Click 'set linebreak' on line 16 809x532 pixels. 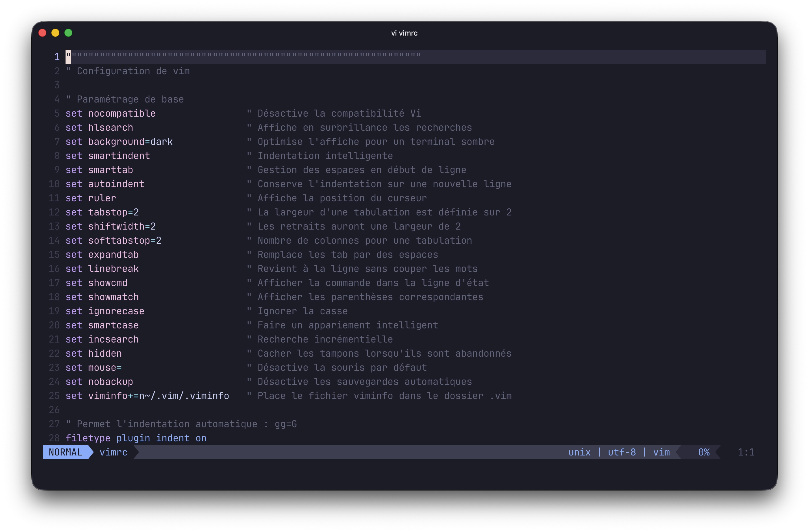click(102, 269)
